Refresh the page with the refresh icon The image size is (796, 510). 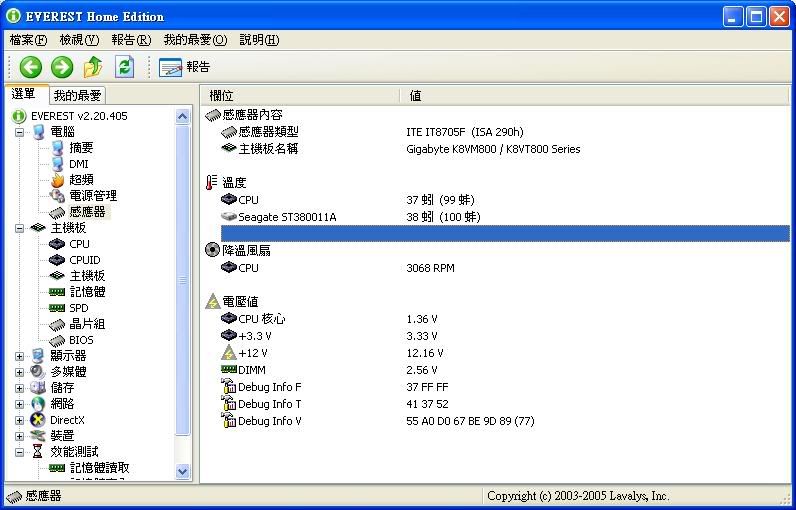pos(124,67)
